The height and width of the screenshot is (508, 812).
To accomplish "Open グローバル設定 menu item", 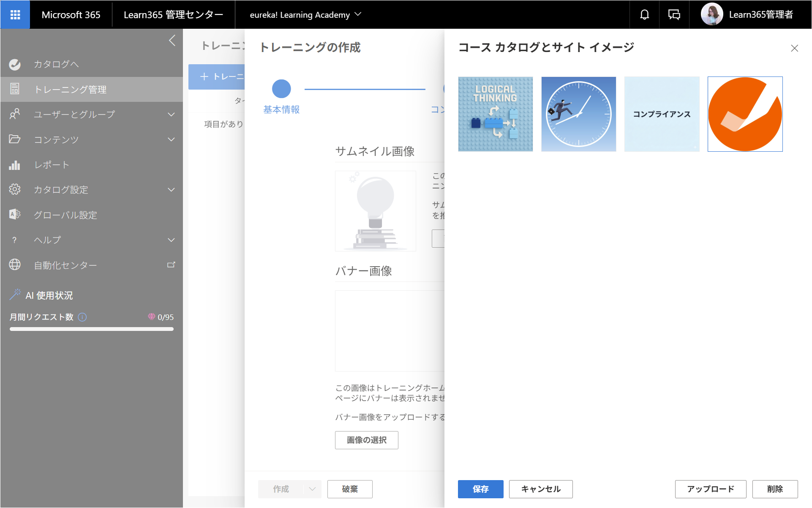I will pyautogui.click(x=92, y=215).
